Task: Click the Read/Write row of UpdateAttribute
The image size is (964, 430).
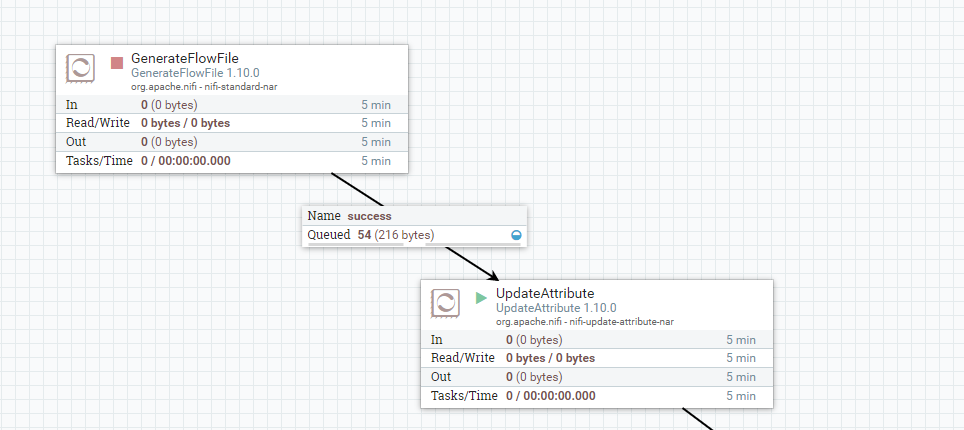Action: tap(597, 358)
